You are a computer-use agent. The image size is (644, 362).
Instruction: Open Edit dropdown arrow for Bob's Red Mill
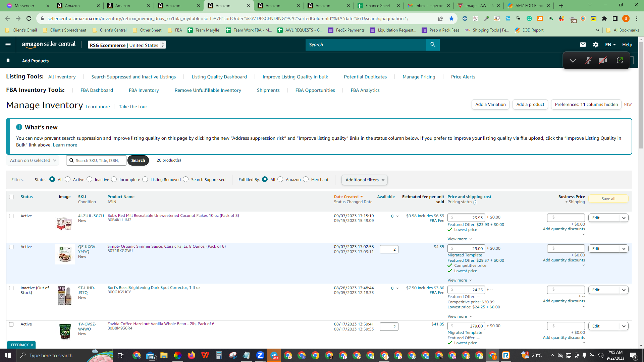(x=624, y=218)
